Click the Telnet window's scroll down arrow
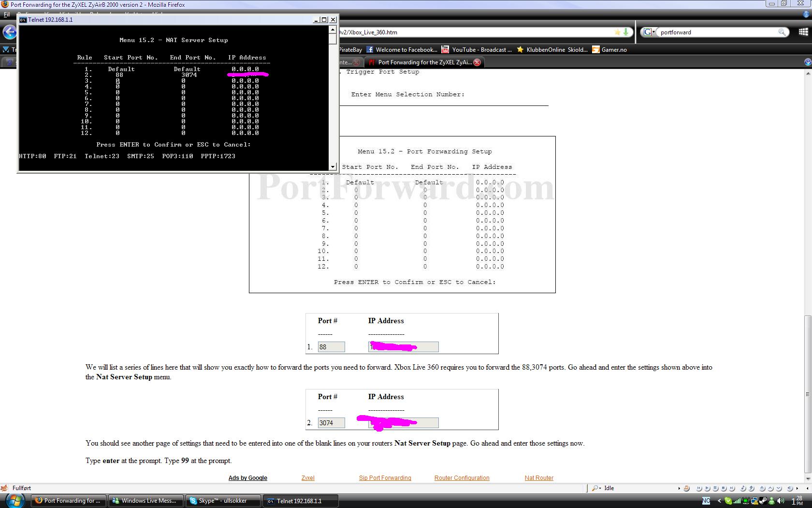 333,167
